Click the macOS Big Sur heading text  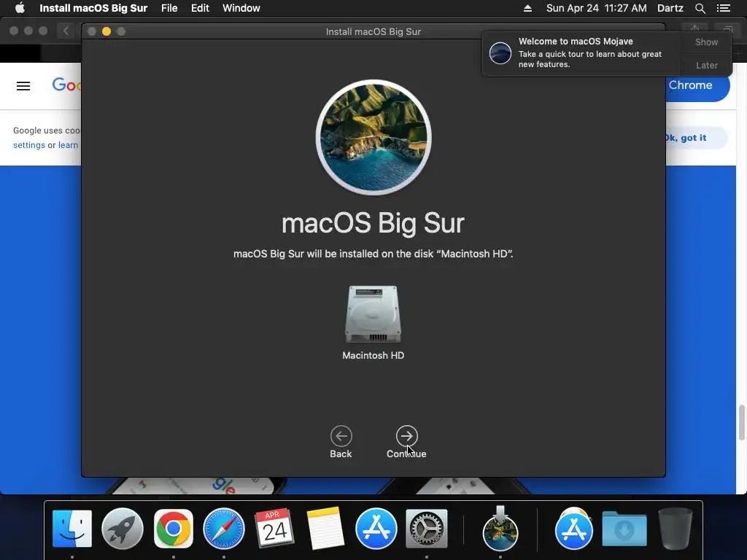click(373, 223)
